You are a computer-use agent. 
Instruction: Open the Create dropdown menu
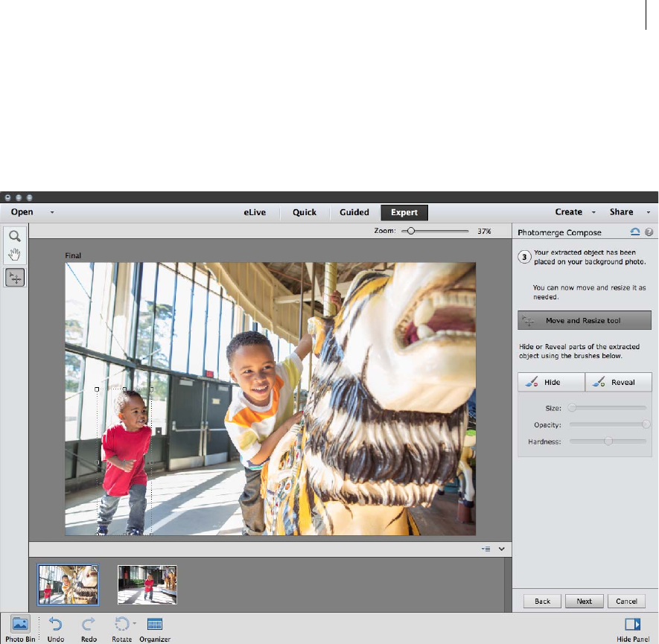(x=594, y=212)
